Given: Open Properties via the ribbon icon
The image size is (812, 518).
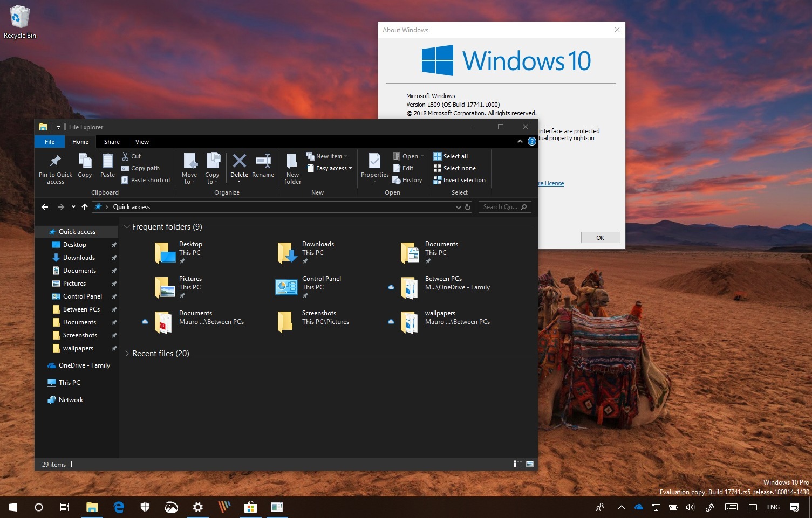Looking at the screenshot, I should tap(374, 167).
